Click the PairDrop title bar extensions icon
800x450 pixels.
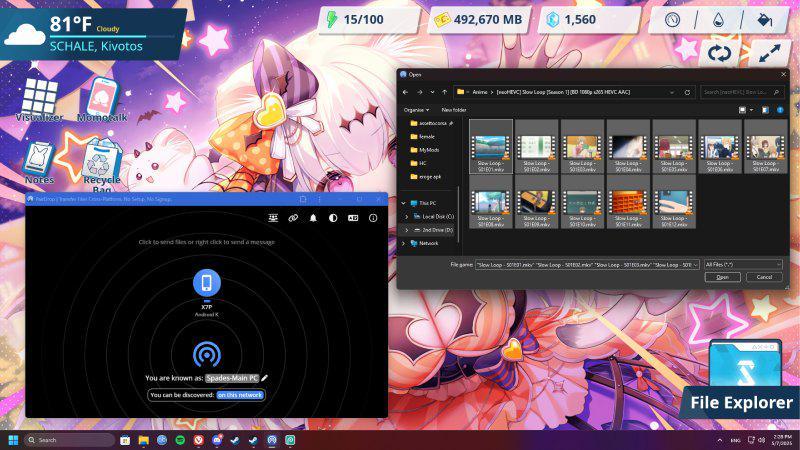[303, 199]
